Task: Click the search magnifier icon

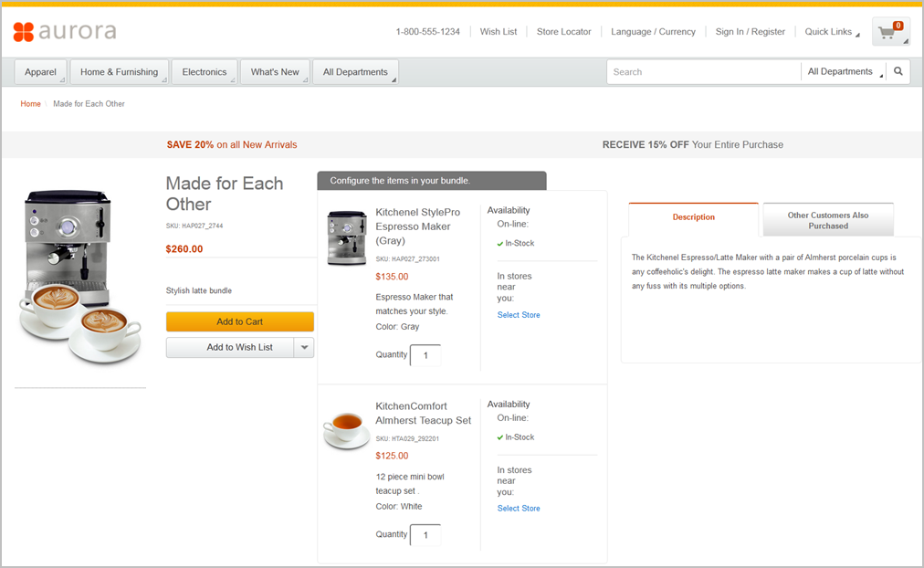Action: 898,71
